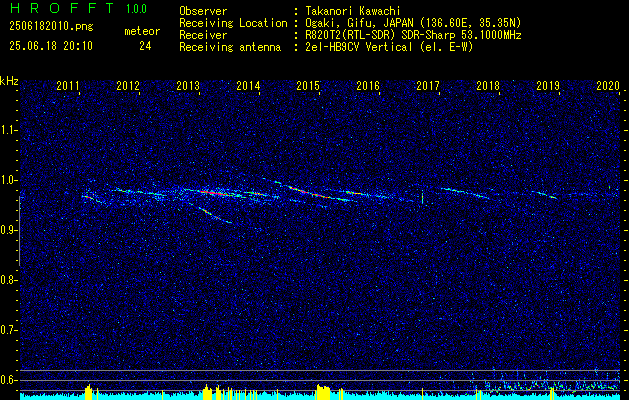Click the 2017 time axis label
This screenshot has height=400, width=629.
tap(428, 85)
